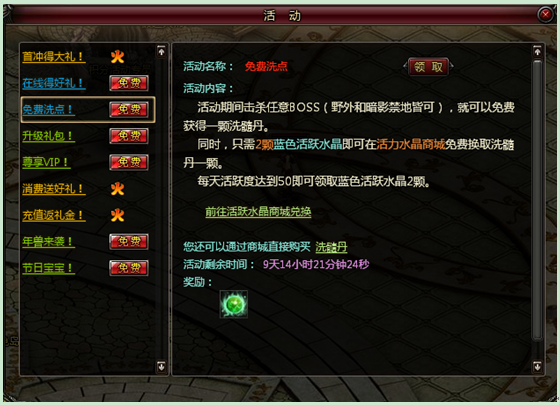Open the 洗髓丹 shop link
This screenshot has width=559, height=405.
(x=331, y=247)
